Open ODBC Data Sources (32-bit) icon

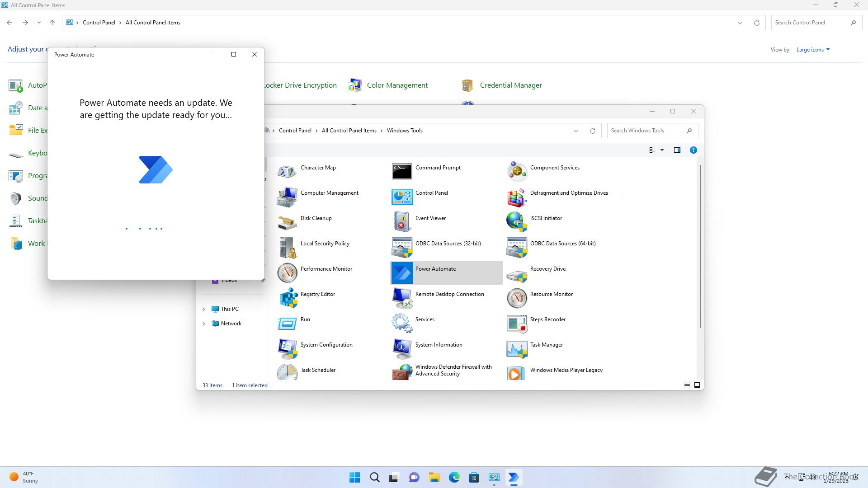click(x=402, y=248)
